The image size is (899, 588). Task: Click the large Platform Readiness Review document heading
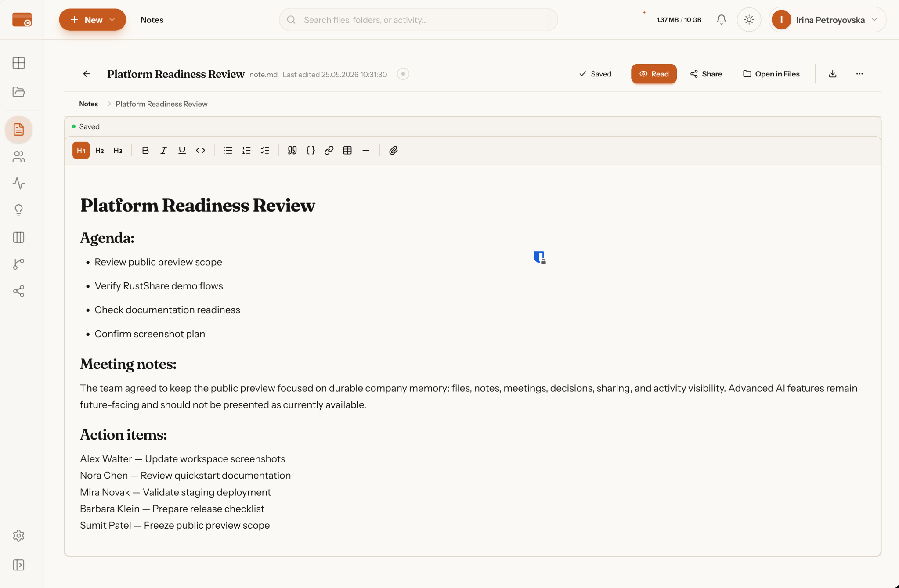coord(198,206)
